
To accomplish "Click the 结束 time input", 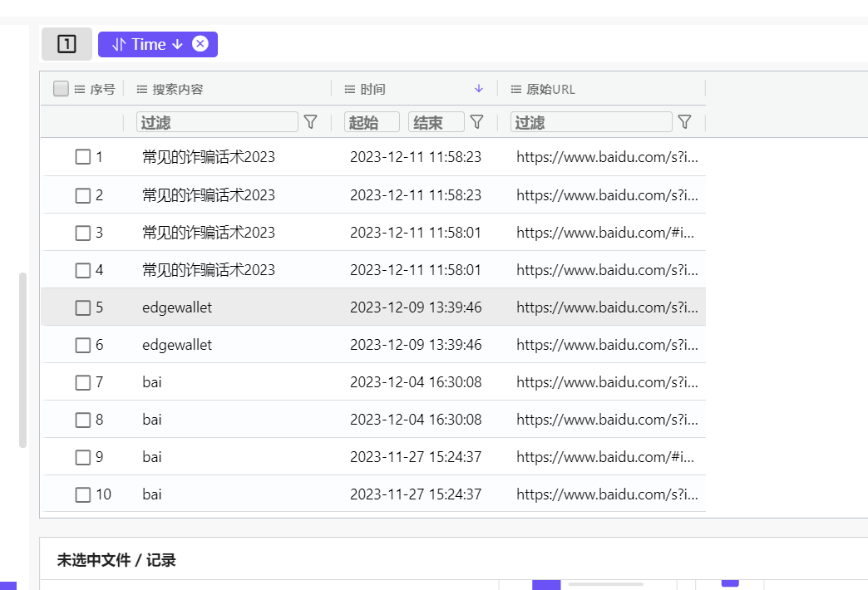I will 436,122.
